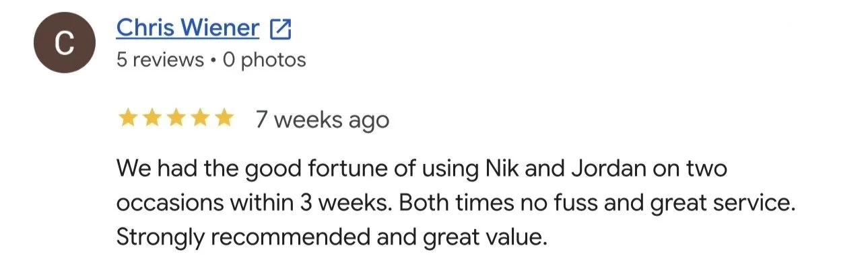The height and width of the screenshot is (273, 868).
Task: Select the fourth gold rating star
Action: click(x=199, y=119)
